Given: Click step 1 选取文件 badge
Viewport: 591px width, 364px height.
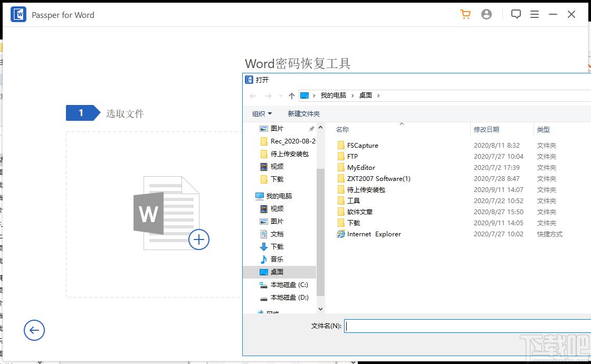Looking at the screenshot, I should click(83, 113).
